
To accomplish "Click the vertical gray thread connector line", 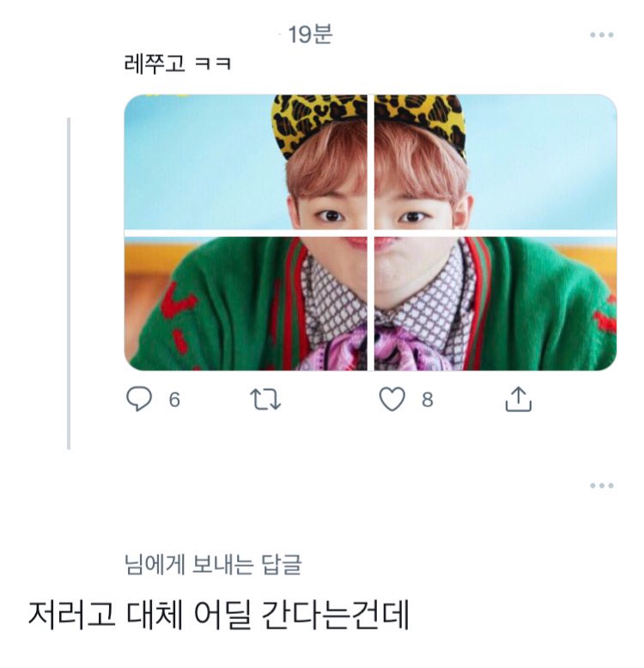I will point(69,283).
